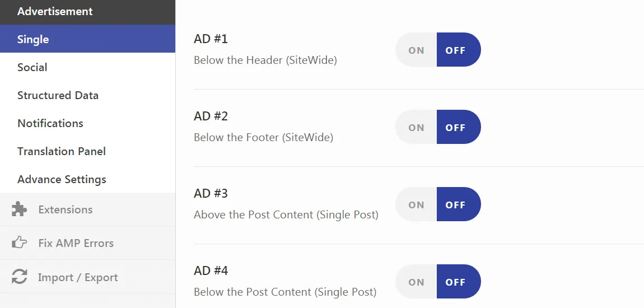The height and width of the screenshot is (308, 644).
Task: Open the Structured Data section
Action: [x=58, y=95]
